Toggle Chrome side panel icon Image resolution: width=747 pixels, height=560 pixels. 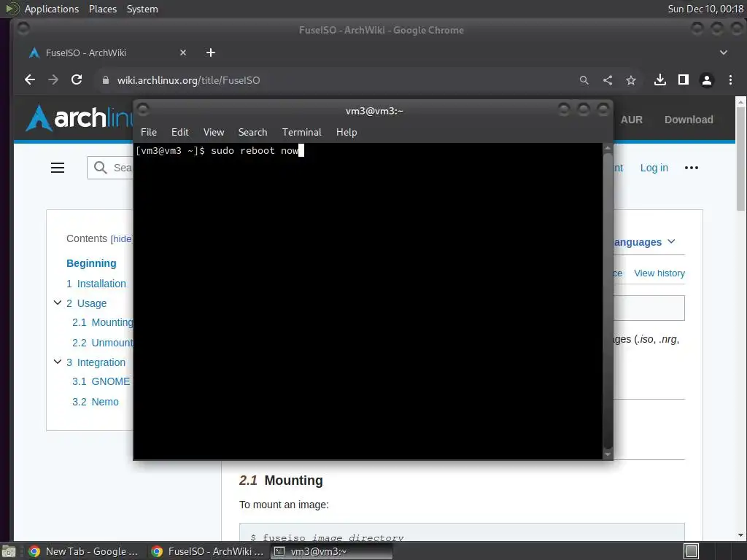pos(683,80)
